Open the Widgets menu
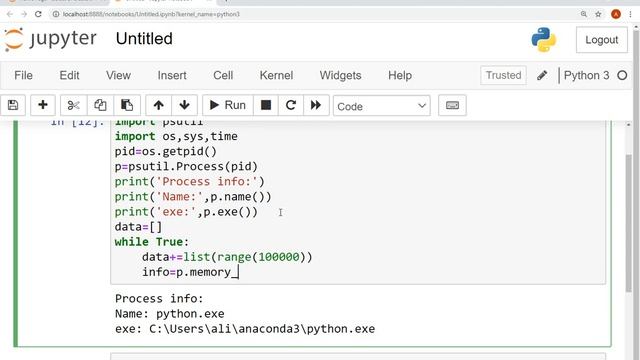 (340, 76)
